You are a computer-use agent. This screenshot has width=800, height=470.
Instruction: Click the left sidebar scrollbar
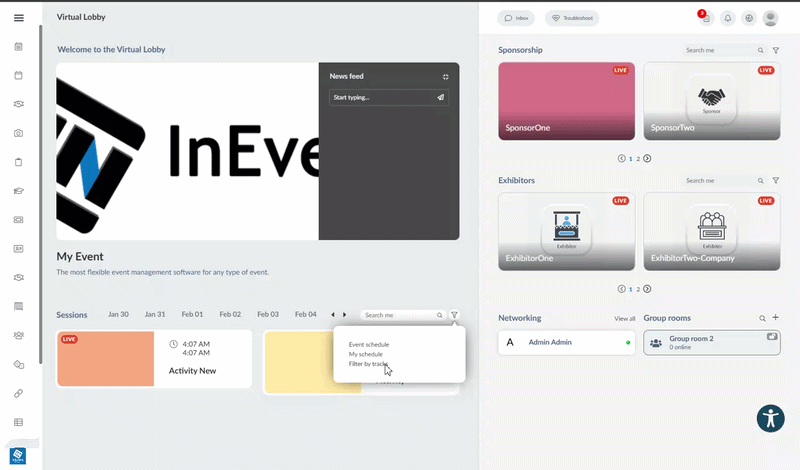40,194
